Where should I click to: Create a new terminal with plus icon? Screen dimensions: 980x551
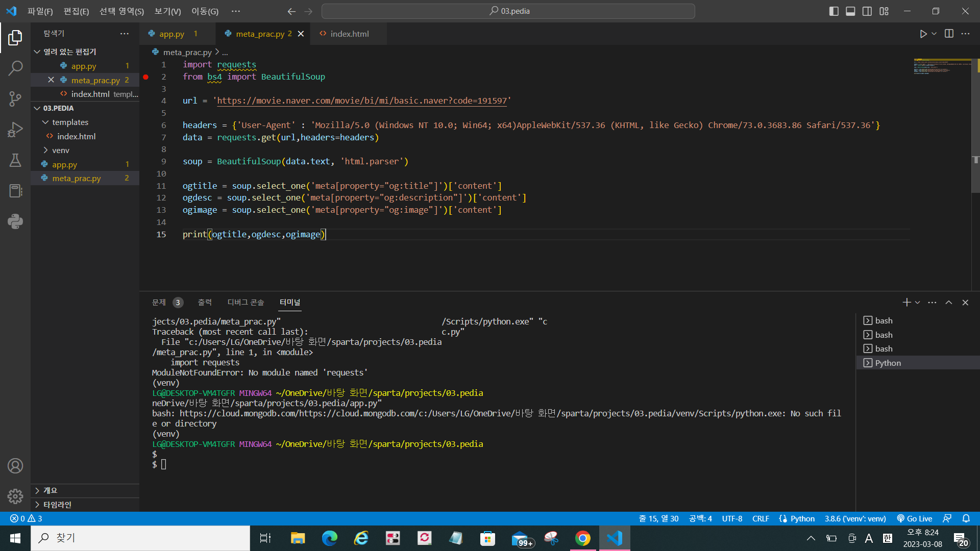pyautogui.click(x=906, y=303)
